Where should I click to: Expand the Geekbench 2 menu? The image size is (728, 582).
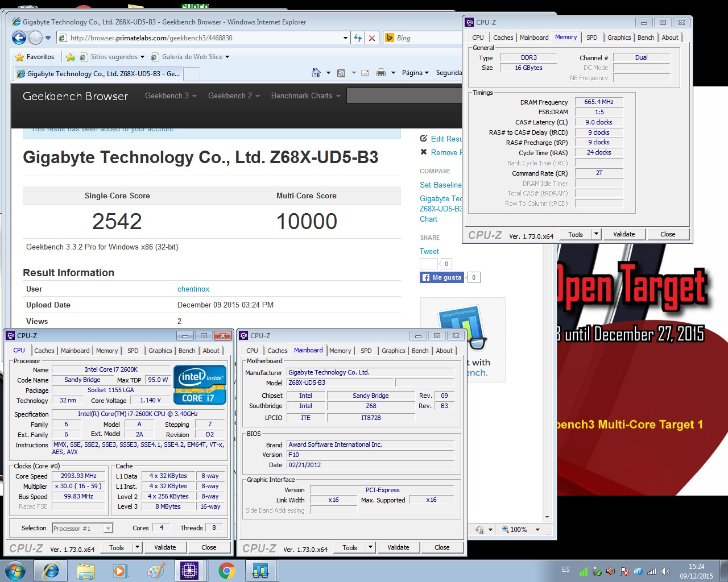click(x=234, y=96)
